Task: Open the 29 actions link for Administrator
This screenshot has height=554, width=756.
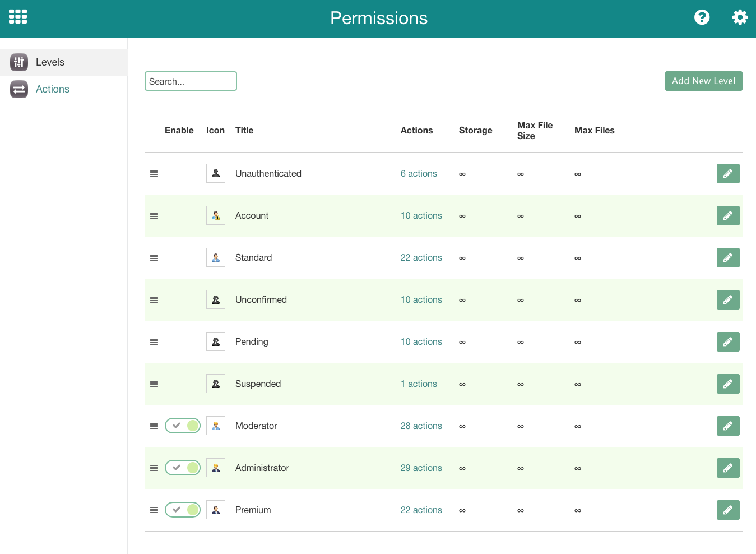Action: click(421, 468)
